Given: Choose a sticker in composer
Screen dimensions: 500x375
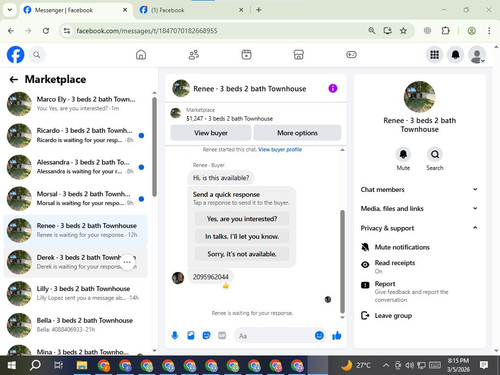Looking at the screenshot, I should pyautogui.click(x=206, y=335).
